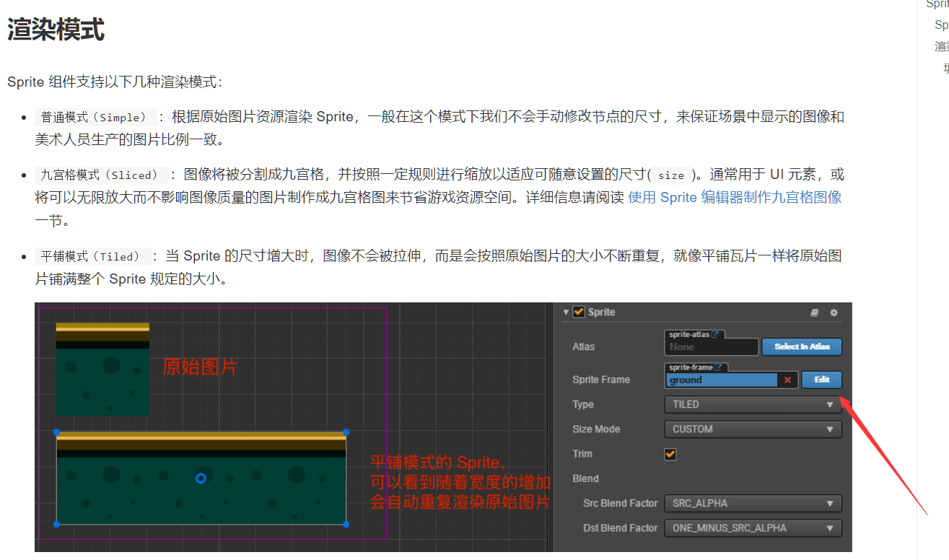Click the Blend section label
The width and height of the screenshot is (949, 560).
point(586,478)
